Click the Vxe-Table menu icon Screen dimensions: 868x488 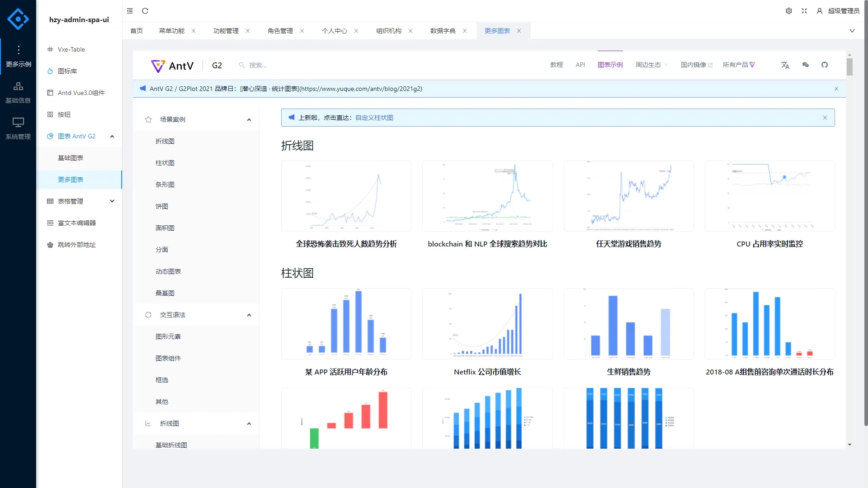[50, 49]
